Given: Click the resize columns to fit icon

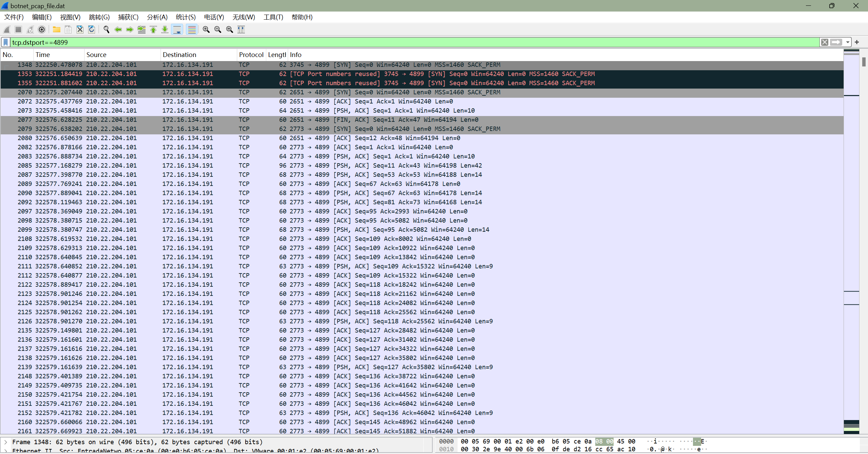Looking at the screenshot, I should click(241, 30).
